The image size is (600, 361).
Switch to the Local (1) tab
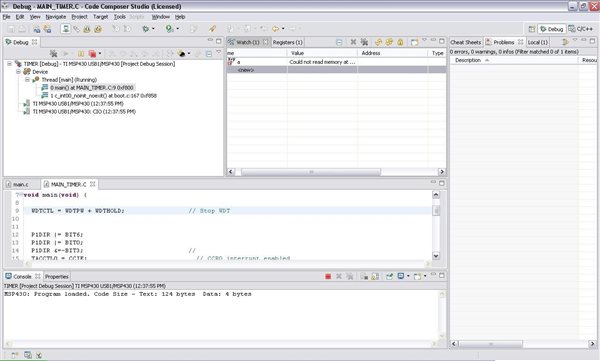(x=538, y=42)
